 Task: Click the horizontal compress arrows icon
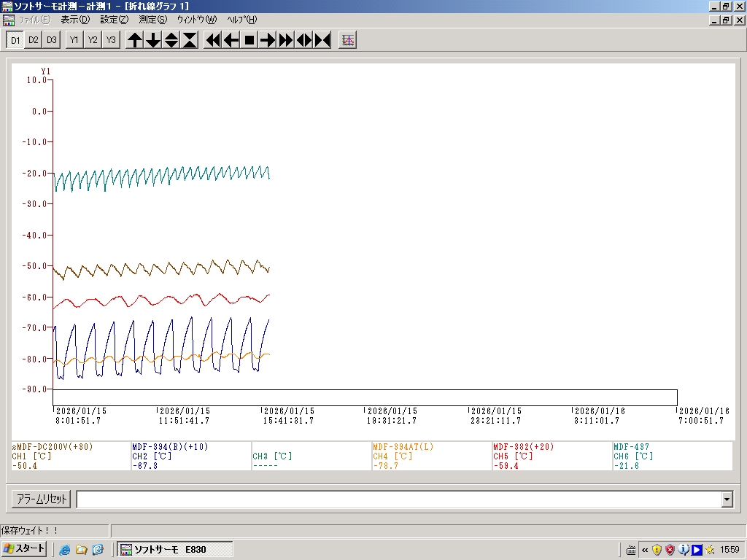tap(322, 40)
